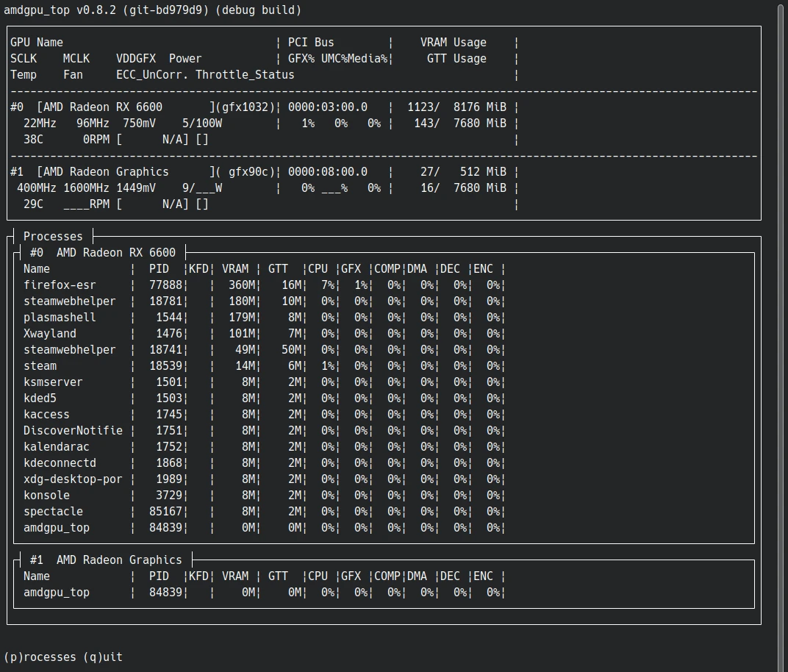Image resolution: width=788 pixels, height=672 pixels.
Task: Click the kdeconnectd process name
Action: click(60, 463)
